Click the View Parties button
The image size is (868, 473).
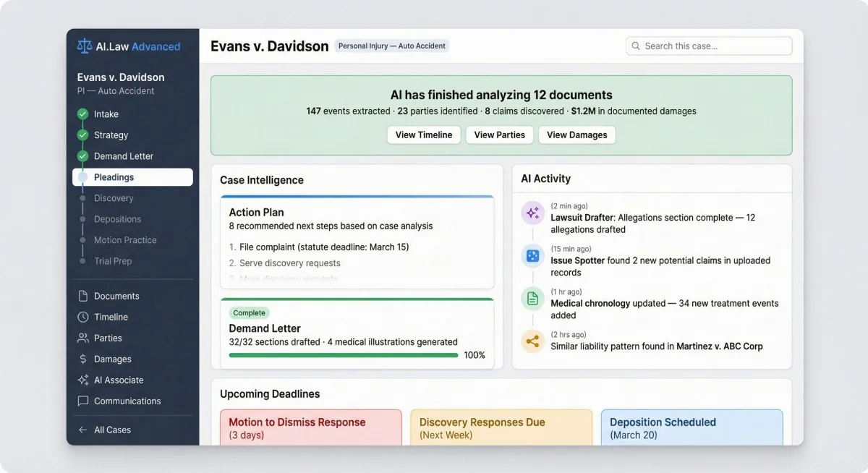pyautogui.click(x=500, y=135)
